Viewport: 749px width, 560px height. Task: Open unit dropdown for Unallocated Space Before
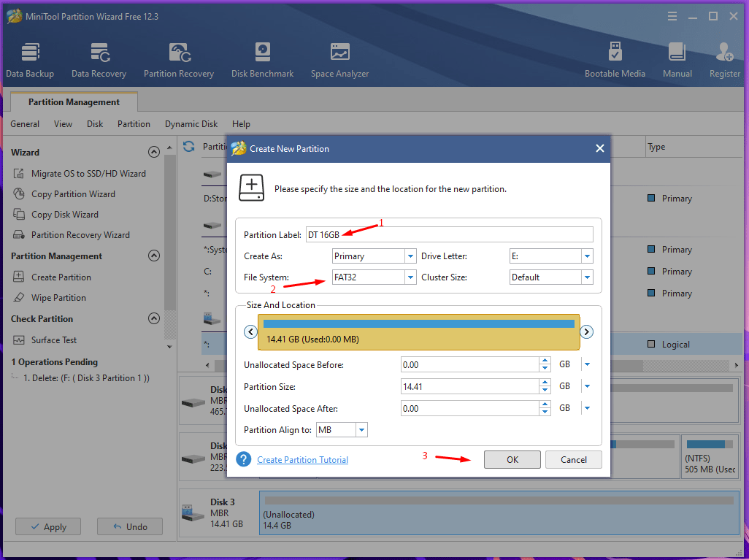587,364
